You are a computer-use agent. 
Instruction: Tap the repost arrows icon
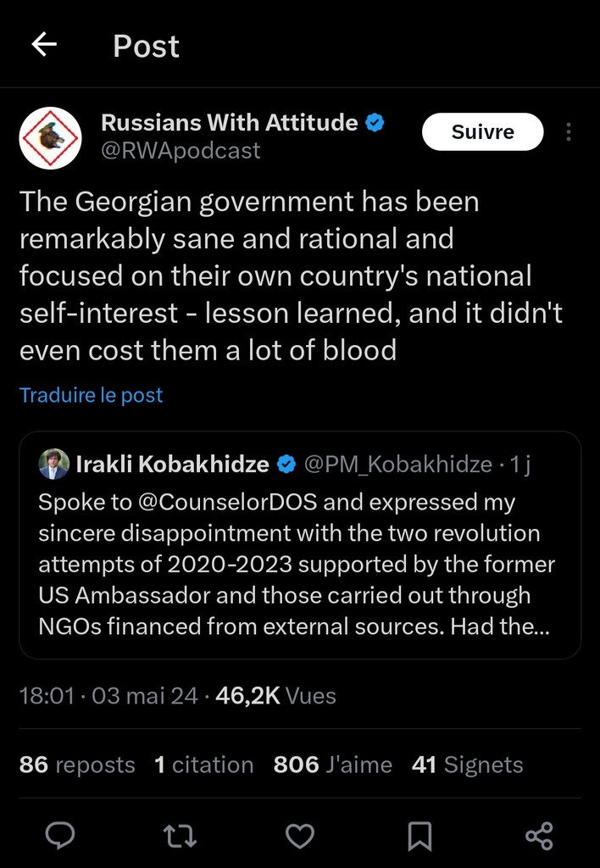(180, 836)
